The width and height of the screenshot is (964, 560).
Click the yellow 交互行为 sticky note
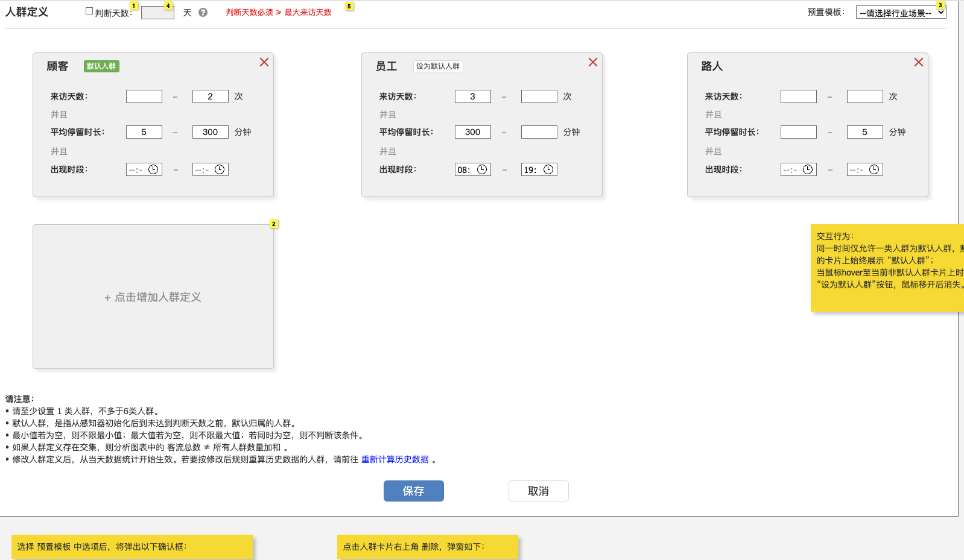point(887,268)
